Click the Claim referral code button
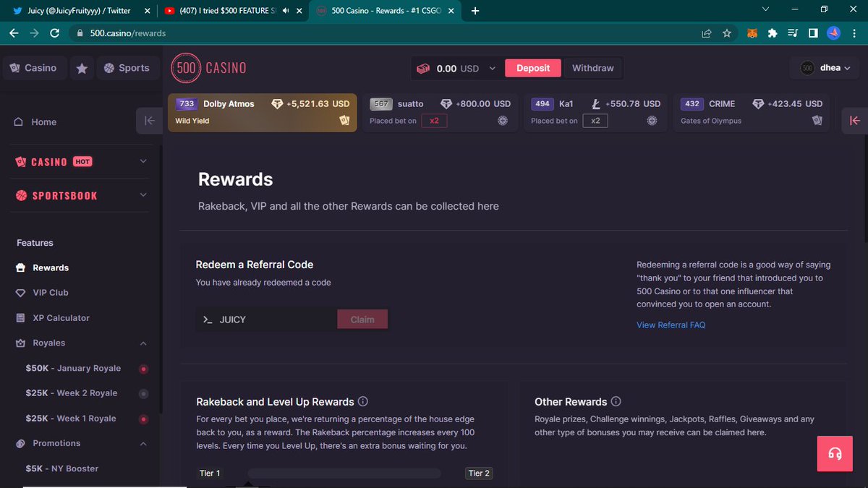 point(362,320)
